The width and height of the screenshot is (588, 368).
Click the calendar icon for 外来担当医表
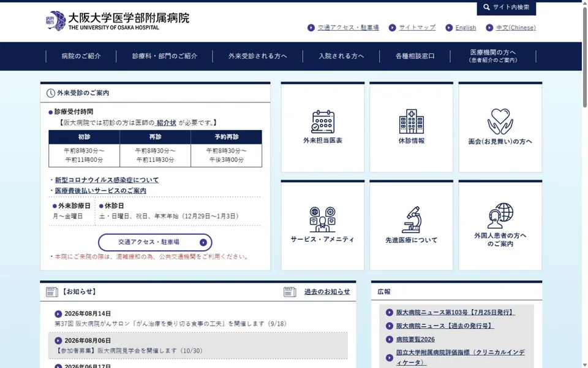click(x=323, y=121)
